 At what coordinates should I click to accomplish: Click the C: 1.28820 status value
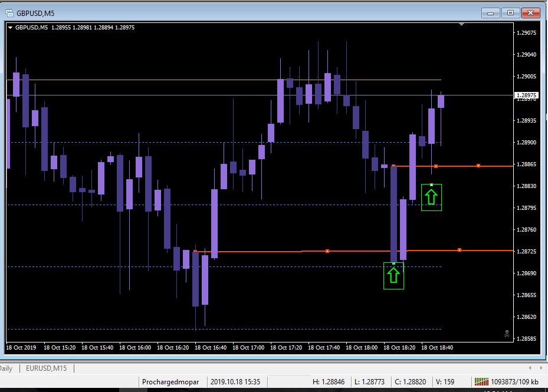tap(411, 382)
